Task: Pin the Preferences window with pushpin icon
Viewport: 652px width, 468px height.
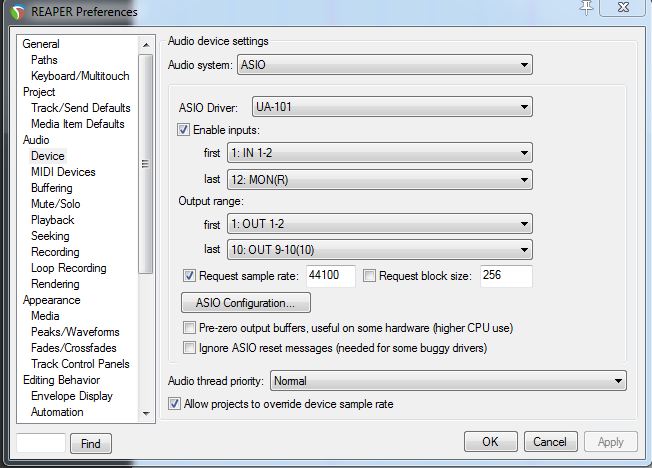Action: tap(587, 7)
